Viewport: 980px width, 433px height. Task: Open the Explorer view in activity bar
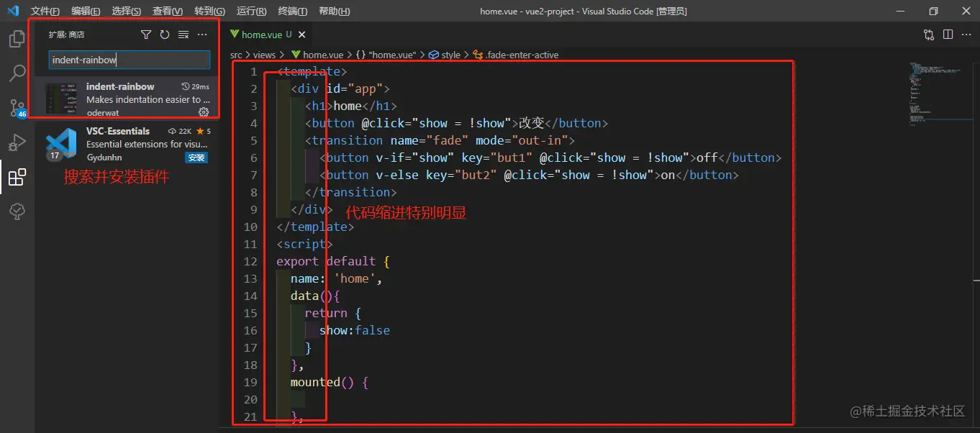(x=17, y=38)
